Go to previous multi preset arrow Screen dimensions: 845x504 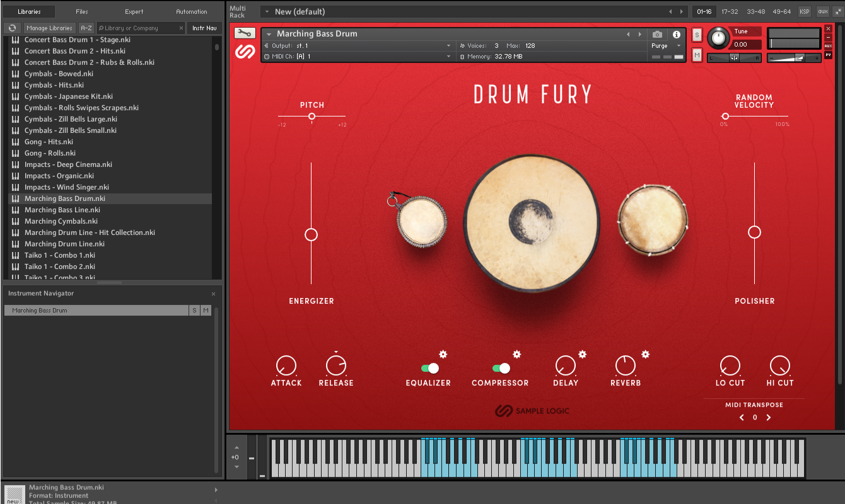[x=670, y=12]
